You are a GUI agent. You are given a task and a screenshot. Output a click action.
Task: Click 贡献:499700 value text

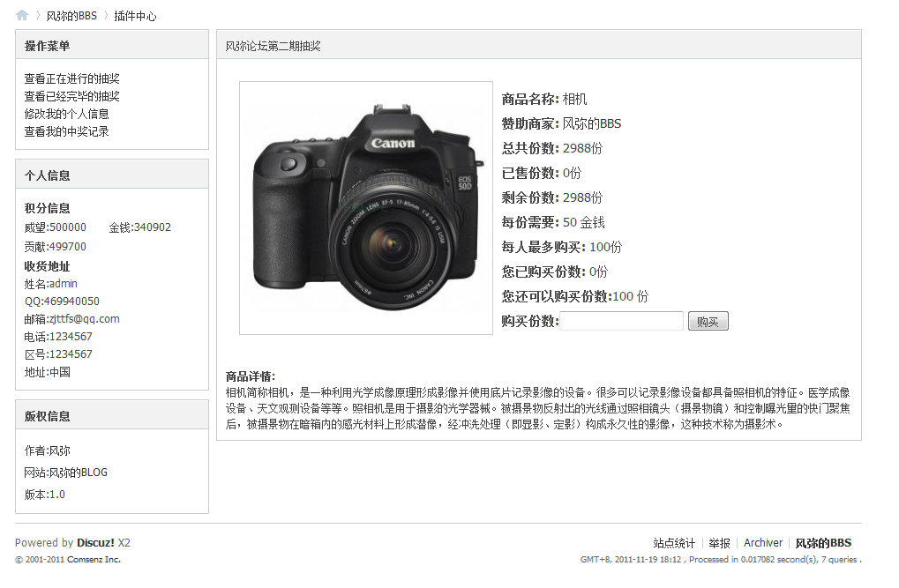tap(55, 247)
